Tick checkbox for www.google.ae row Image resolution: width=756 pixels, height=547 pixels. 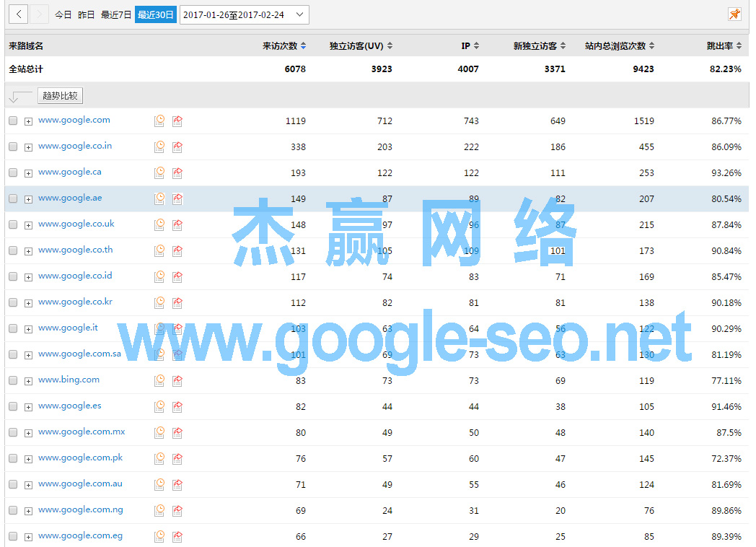point(13,198)
